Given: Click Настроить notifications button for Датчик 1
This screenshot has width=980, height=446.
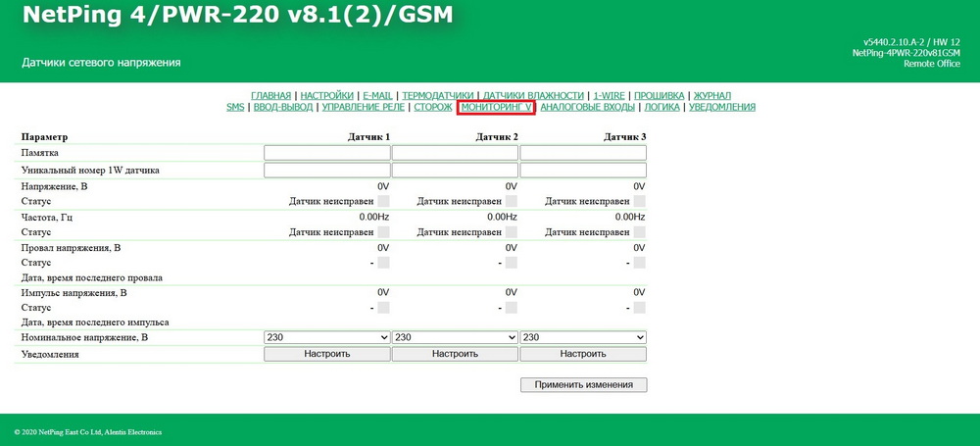Looking at the screenshot, I should click(x=326, y=354).
